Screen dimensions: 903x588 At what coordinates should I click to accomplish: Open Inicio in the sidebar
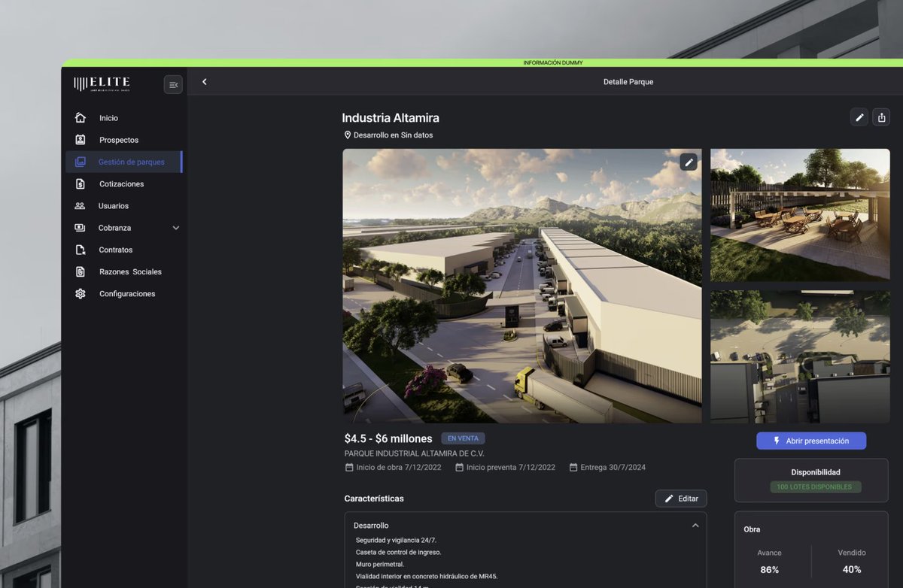pyautogui.click(x=108, y=118)
